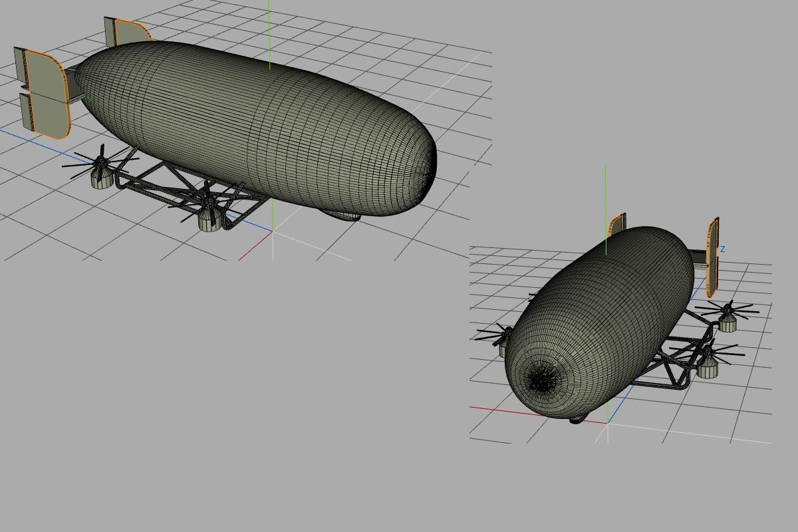Viewport: 798px width, 532px height.
Task: Click the red axis line in the right view
Action: click(x=537, y=414)
